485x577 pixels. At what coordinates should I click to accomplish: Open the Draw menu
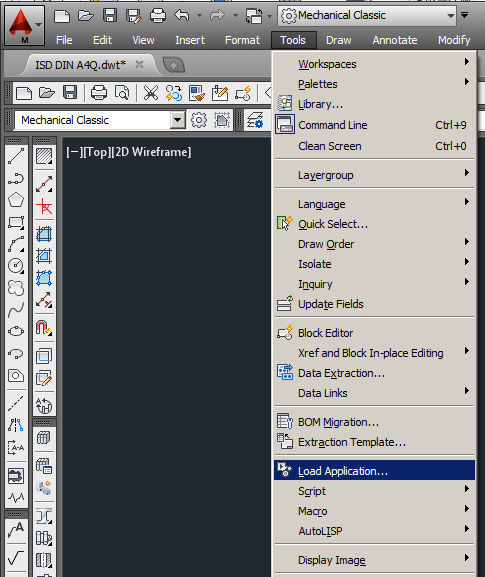(x=339, y=40)
